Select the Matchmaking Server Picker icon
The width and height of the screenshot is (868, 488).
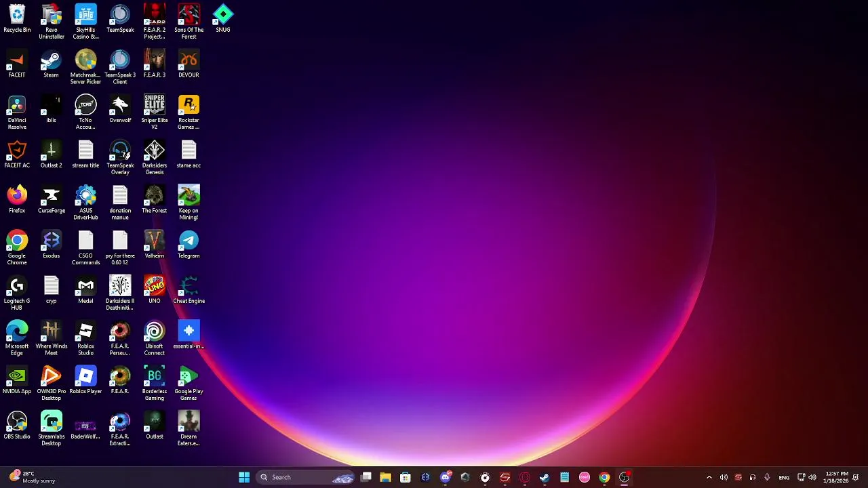(85, 68)
